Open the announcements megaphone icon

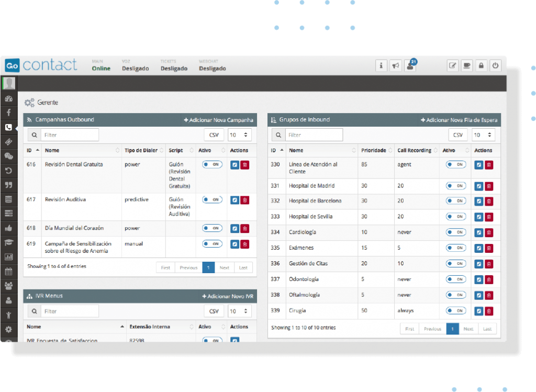tap(396, 65)
